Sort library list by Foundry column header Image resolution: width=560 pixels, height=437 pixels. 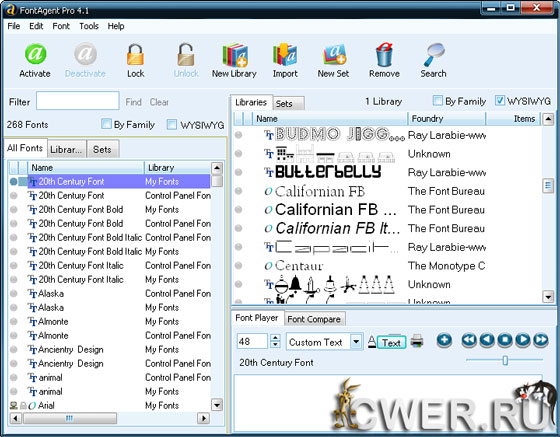point(446,119)
